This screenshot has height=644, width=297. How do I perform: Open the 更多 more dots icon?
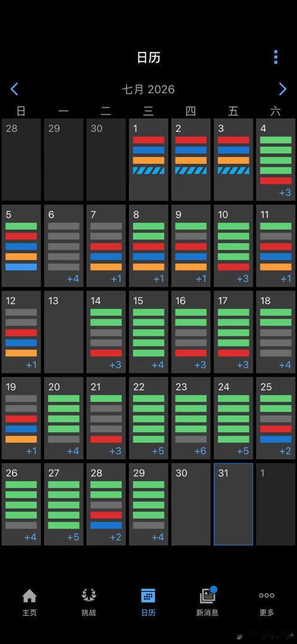267,595
